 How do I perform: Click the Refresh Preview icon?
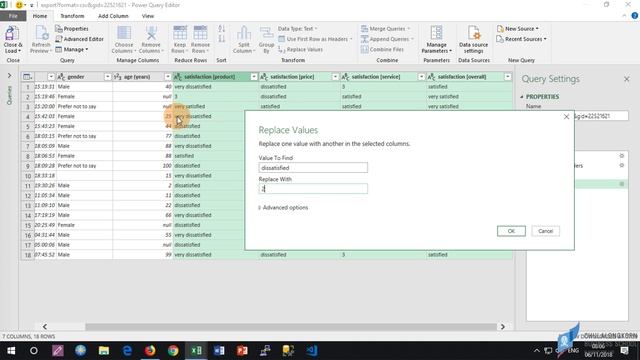(x=41, y=39)
